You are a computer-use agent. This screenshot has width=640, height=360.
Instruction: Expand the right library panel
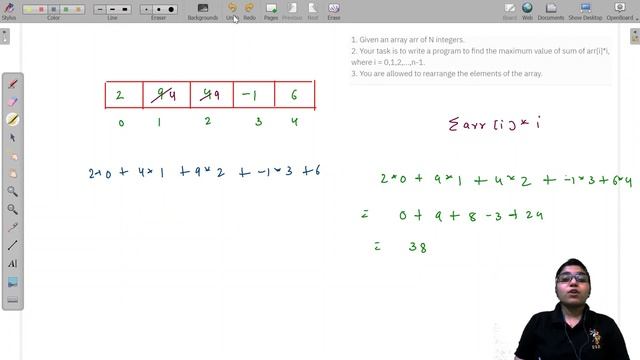click(x=635, y=36)
